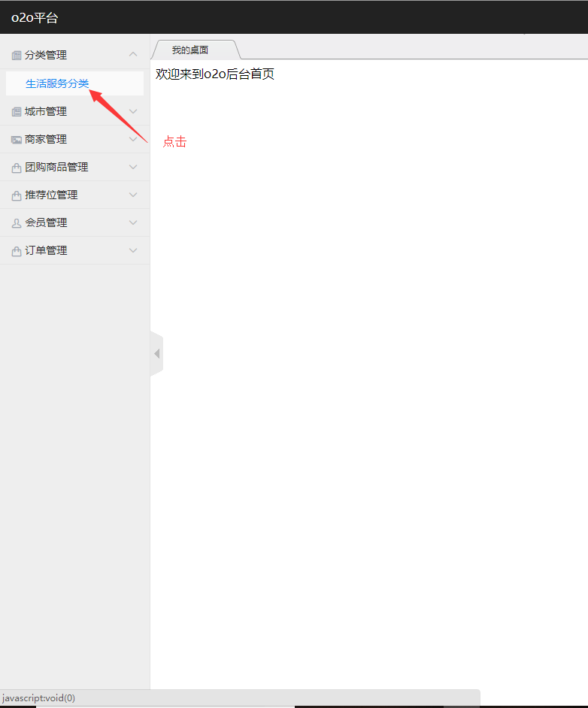Screen dimensions: 588x708
Task: Click the 会员管理 user icon
Action: click(x=17, y=223)
